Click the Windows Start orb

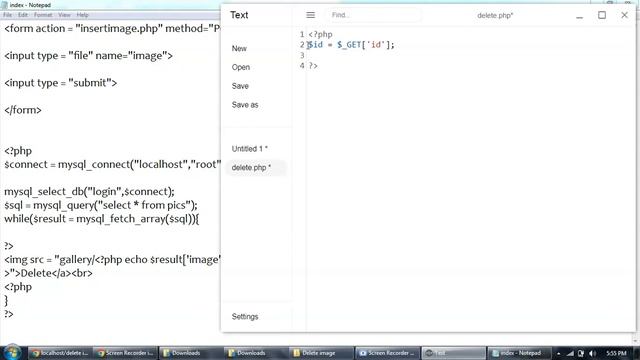[x=12, y=353]
